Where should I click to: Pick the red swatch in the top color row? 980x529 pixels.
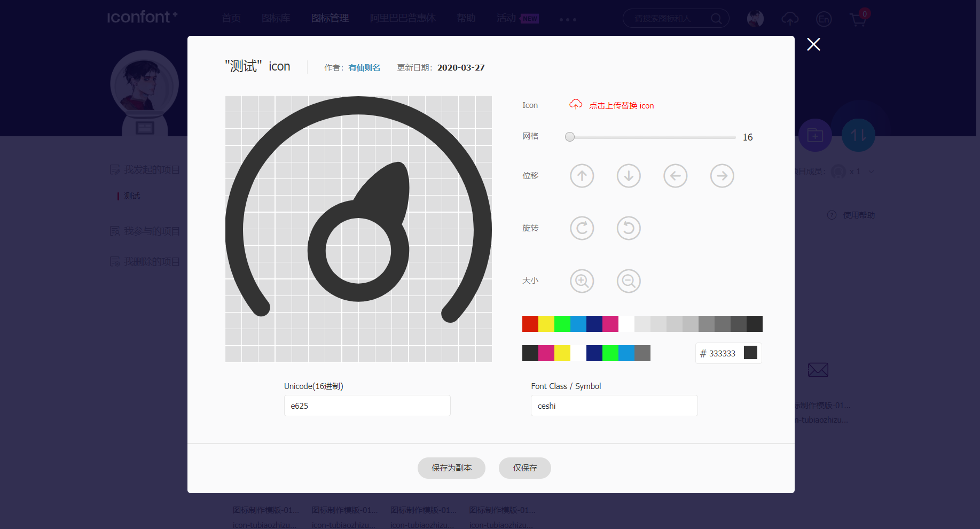point(530,324)
